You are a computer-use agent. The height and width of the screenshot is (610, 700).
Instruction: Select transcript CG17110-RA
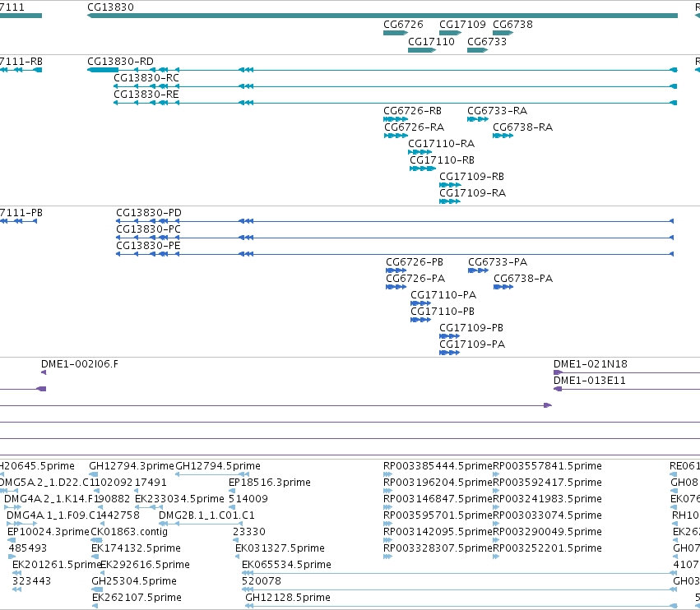(x=420, y=152)
